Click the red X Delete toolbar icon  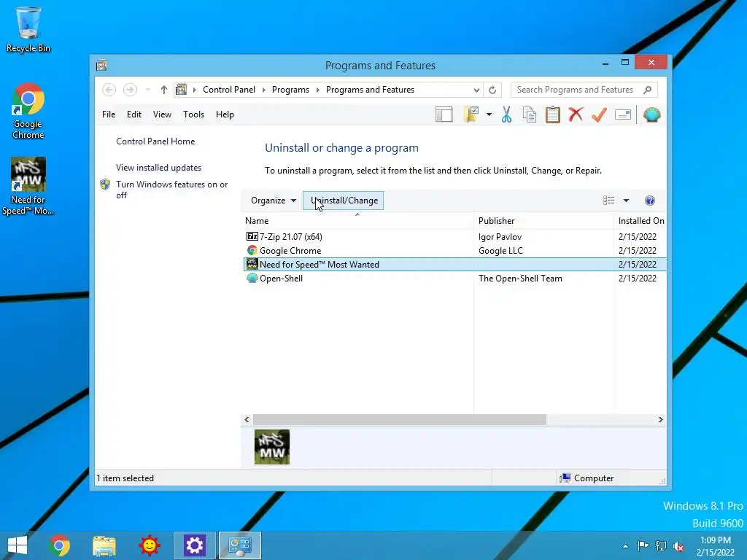coord(576,114)
